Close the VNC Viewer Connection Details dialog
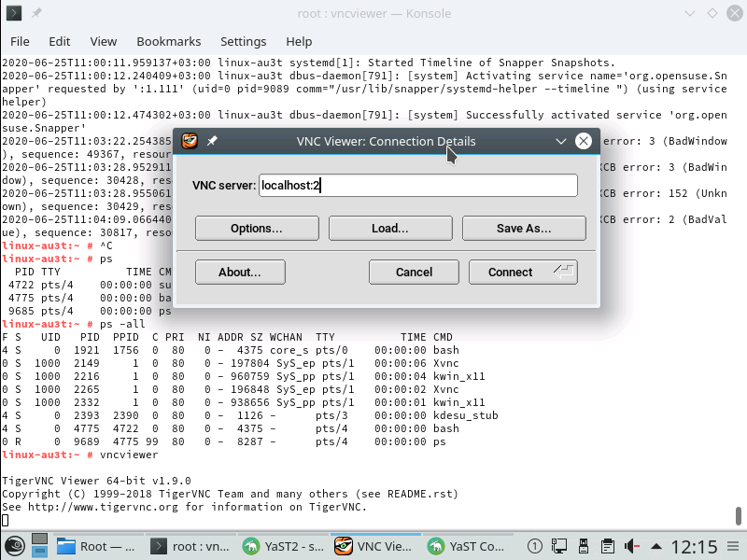 pos(583,141)
